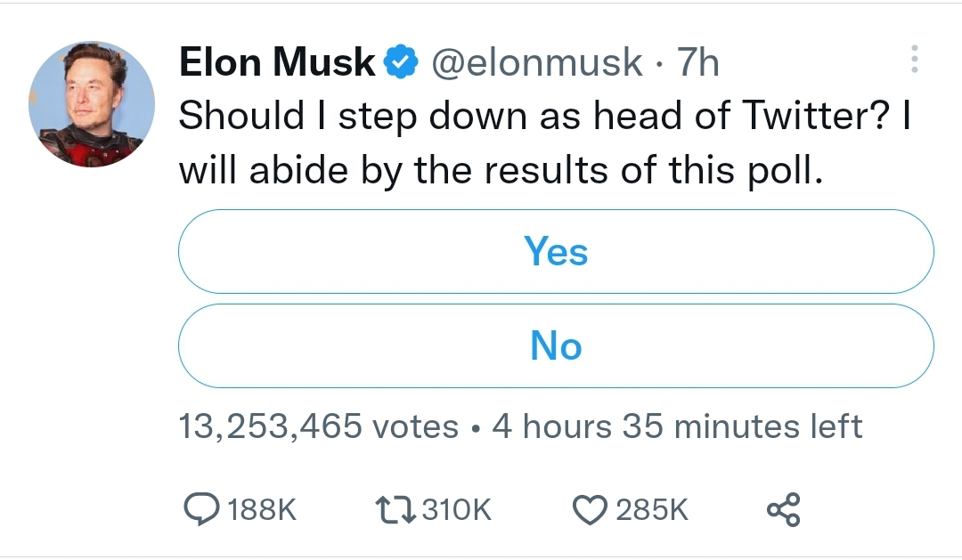The height and width of the screenshot is (560, 962).
Task: Open the profile picture avatar
Action: click(x=91, y=105)
